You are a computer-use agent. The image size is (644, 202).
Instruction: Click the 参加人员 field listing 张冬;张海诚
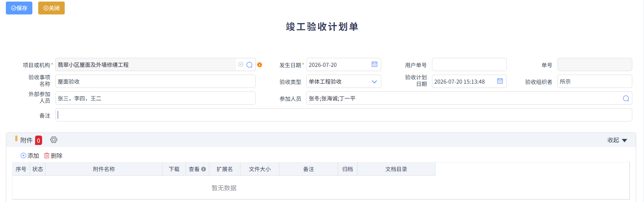(x=469, y=98)
